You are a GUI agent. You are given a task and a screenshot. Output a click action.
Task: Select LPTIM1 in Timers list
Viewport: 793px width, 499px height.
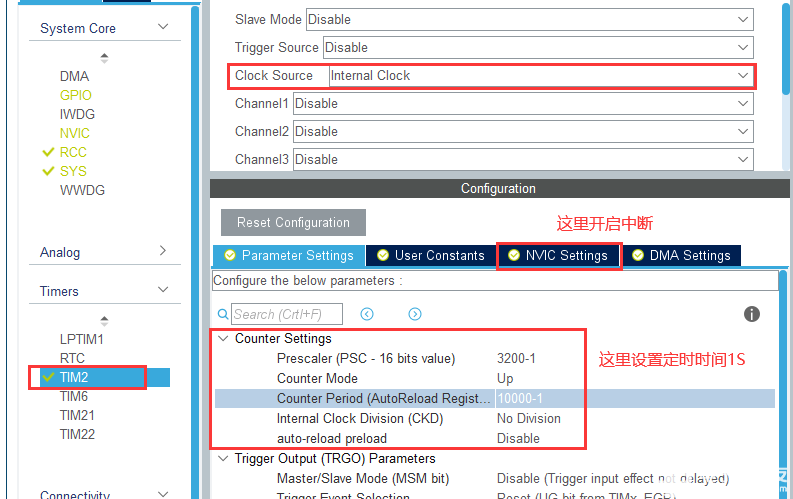81,339
